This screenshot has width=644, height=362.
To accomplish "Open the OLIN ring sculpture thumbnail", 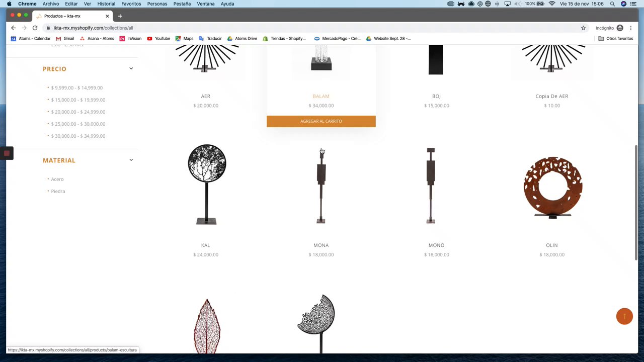I will click(x=552, y=188).
